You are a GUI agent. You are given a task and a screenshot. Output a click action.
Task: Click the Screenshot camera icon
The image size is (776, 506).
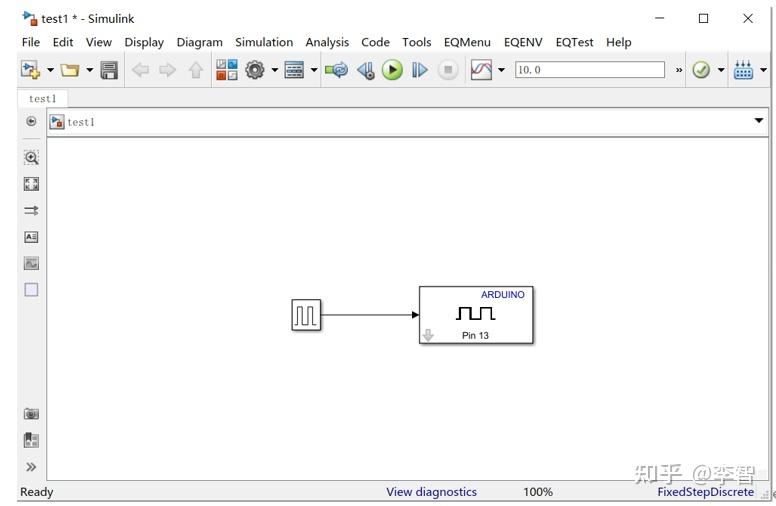click(x=31, y=413)
